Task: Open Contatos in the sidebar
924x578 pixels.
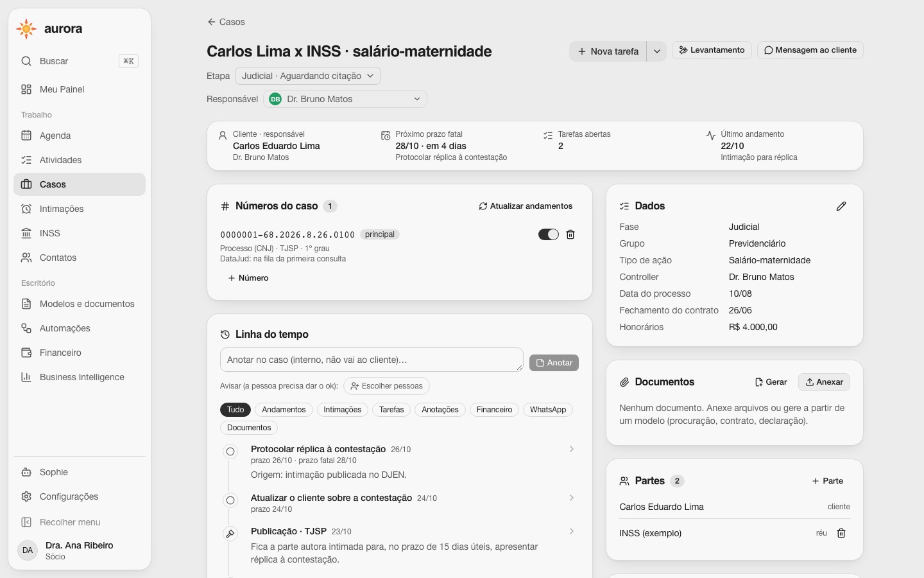Action: [x=80, y=258]
